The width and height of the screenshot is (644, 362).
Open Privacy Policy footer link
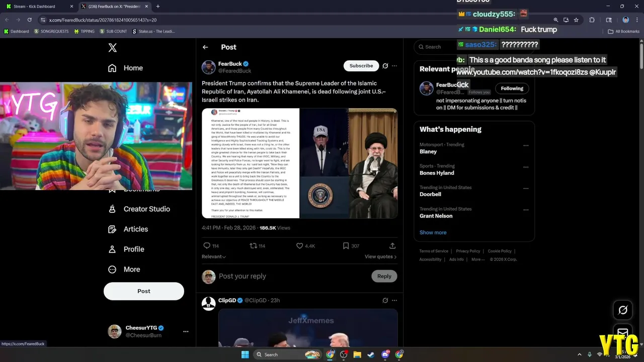[468, 251]
